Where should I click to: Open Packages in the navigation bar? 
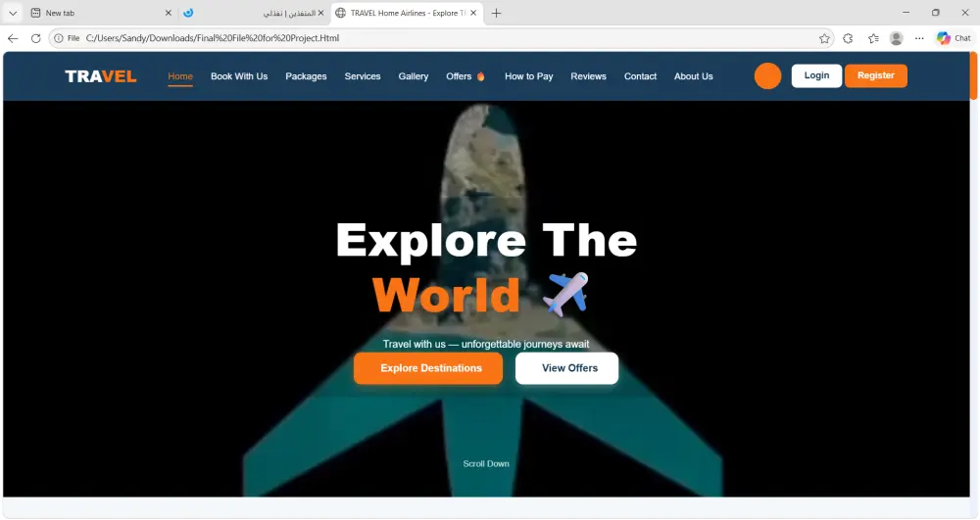(306, 76)
